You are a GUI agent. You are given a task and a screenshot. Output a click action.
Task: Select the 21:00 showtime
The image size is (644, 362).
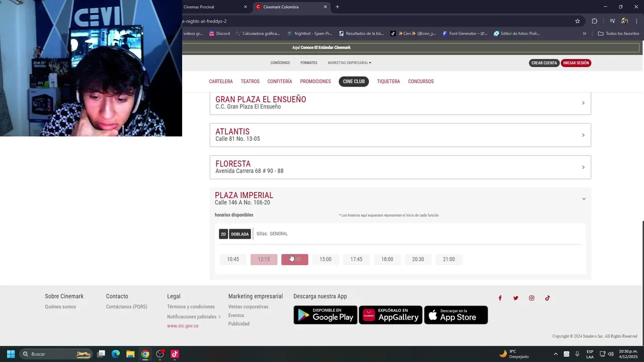pos(449,259)
